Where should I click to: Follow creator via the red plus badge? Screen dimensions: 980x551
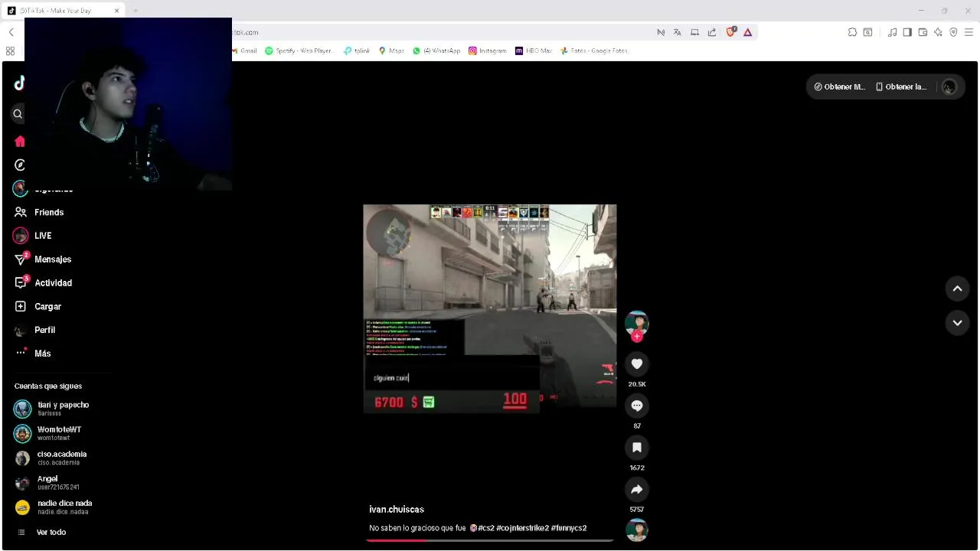click(637, 337)
